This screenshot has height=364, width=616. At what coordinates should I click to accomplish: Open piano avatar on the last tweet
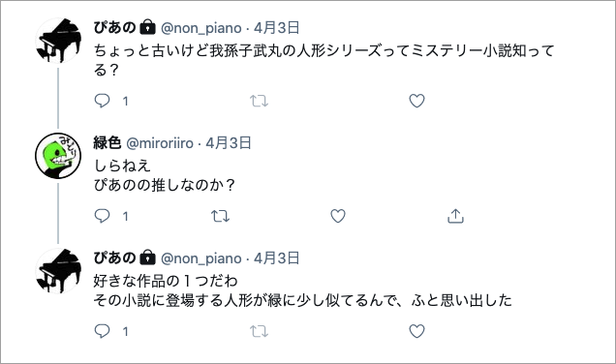(x=58, y=271)
